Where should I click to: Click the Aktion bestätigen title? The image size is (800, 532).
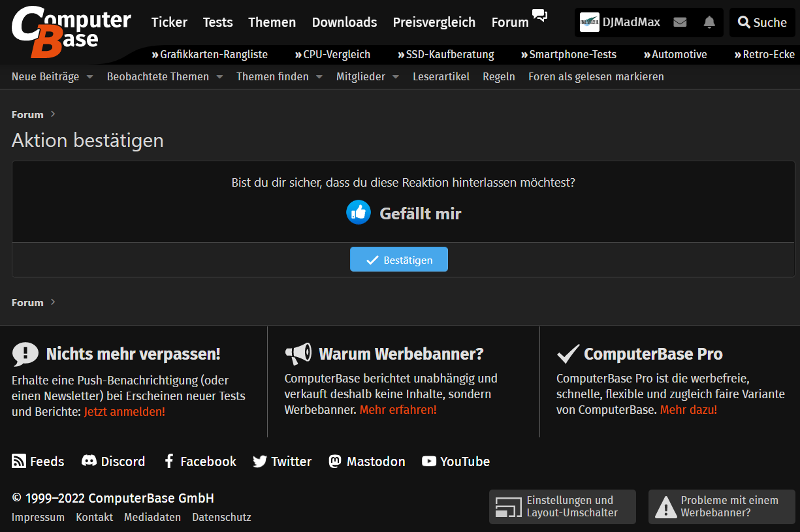coord(88,140)
